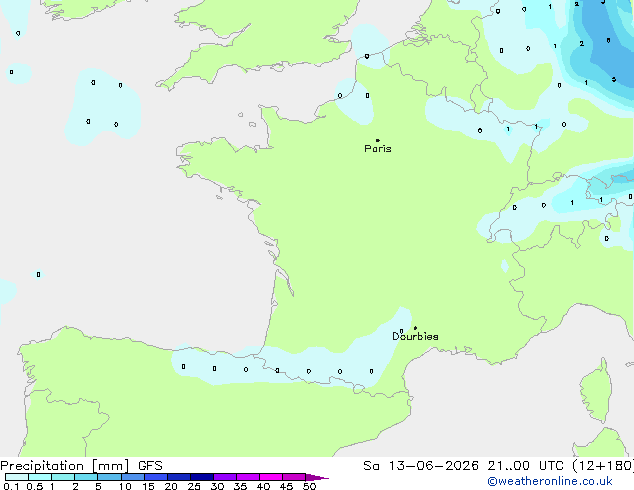
Task: Click the '25' legend scale label
Action: (194, 486)
